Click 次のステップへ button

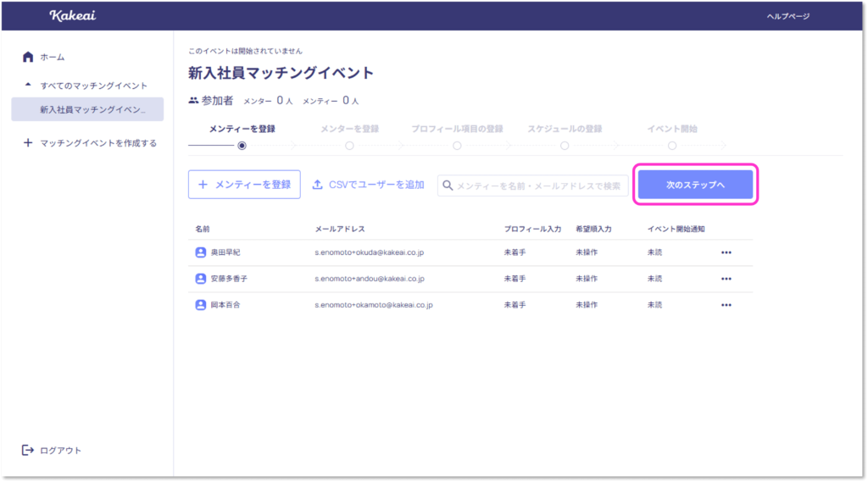[x=695, y=185]
